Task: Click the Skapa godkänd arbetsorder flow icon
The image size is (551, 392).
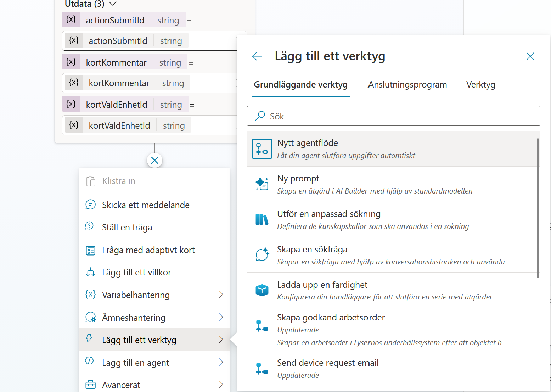Action: point(262,326)
